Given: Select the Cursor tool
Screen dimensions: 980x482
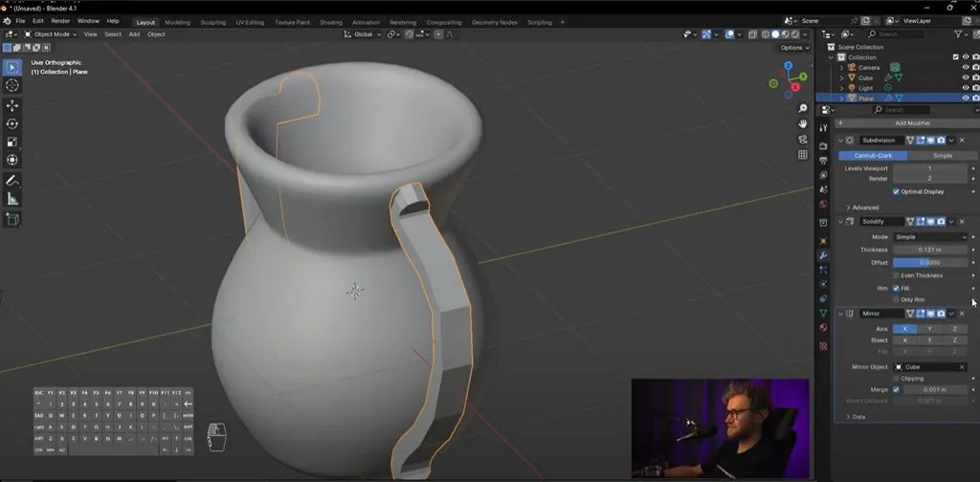Looking at the screenshot, I should coord(11,85).
